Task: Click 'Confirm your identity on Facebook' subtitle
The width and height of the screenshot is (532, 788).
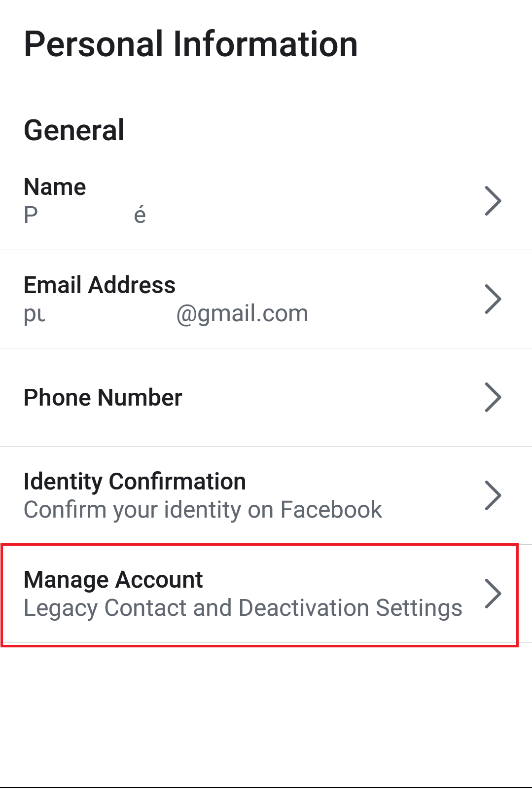Action: (203, 510)
